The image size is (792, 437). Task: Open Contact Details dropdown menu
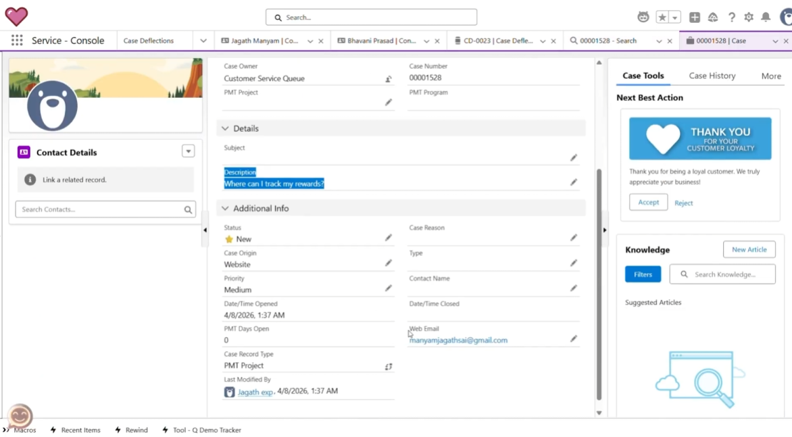(188, 151)
